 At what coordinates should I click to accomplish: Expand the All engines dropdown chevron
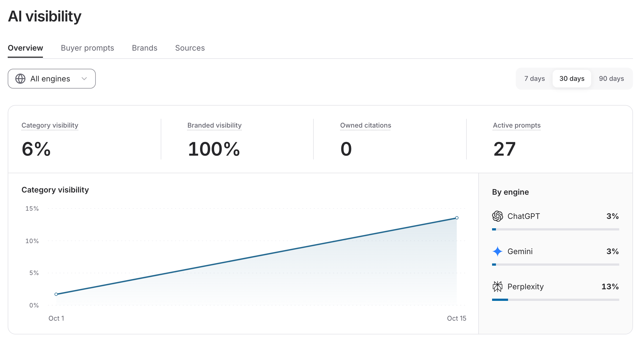(84, 79)
